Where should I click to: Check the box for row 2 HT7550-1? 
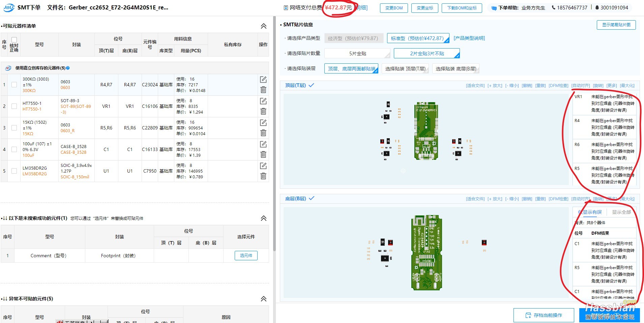tap(14, 106)
